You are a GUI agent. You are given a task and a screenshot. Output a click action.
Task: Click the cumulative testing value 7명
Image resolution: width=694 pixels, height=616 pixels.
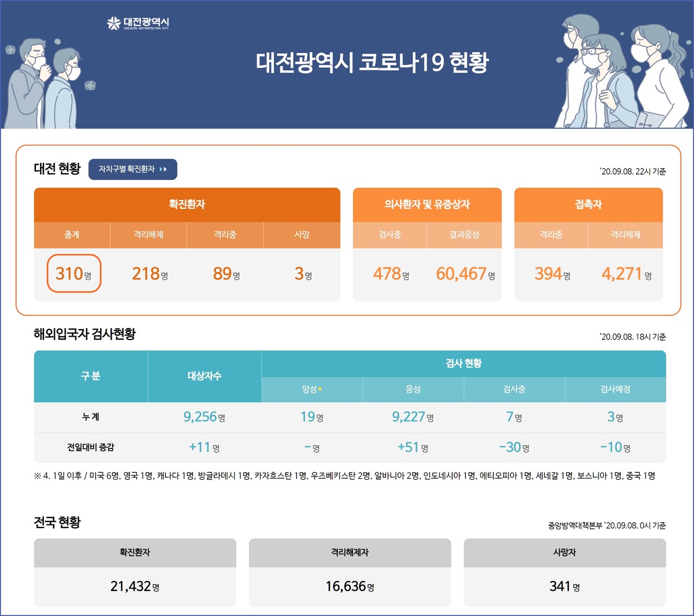tap(514, 417)
